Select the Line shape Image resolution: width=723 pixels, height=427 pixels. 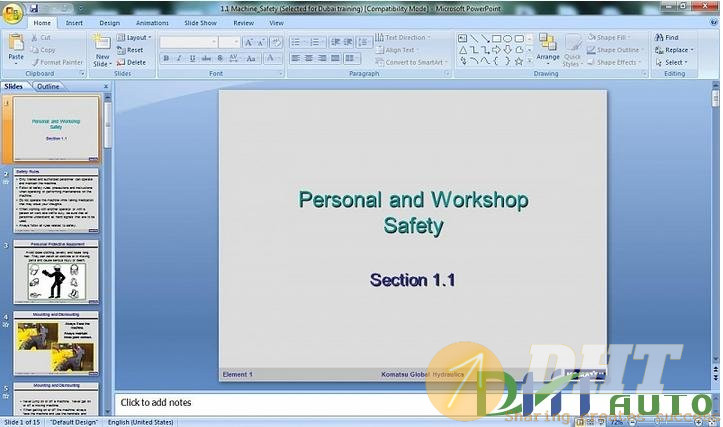pyautogui.click(x=474, y=38)
